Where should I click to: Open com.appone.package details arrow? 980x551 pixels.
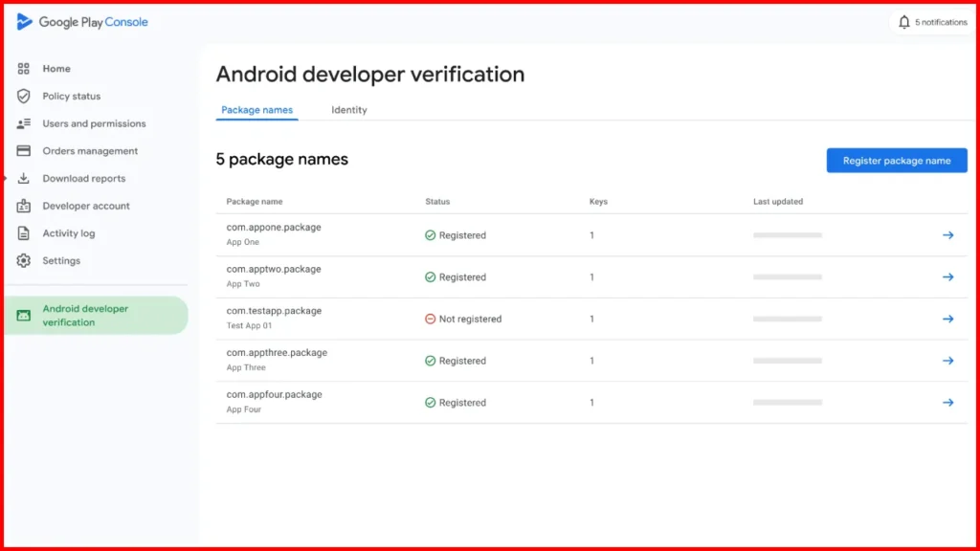tap(948, 235)
